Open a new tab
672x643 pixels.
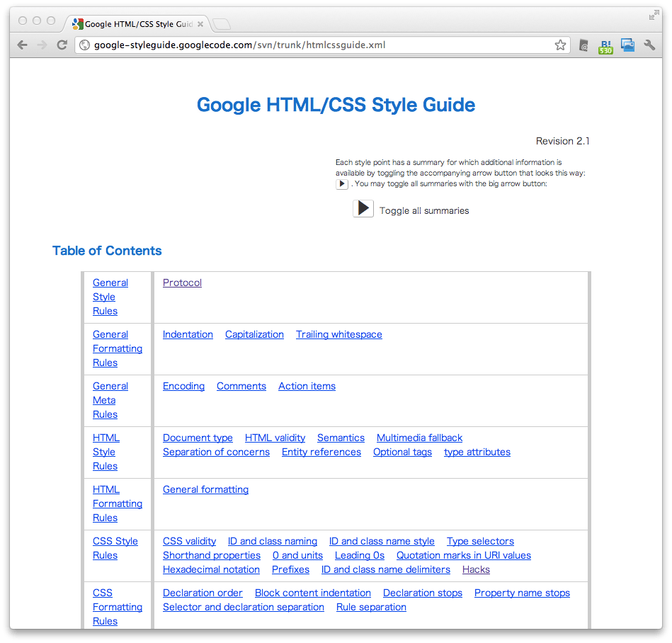click(222, 24)
